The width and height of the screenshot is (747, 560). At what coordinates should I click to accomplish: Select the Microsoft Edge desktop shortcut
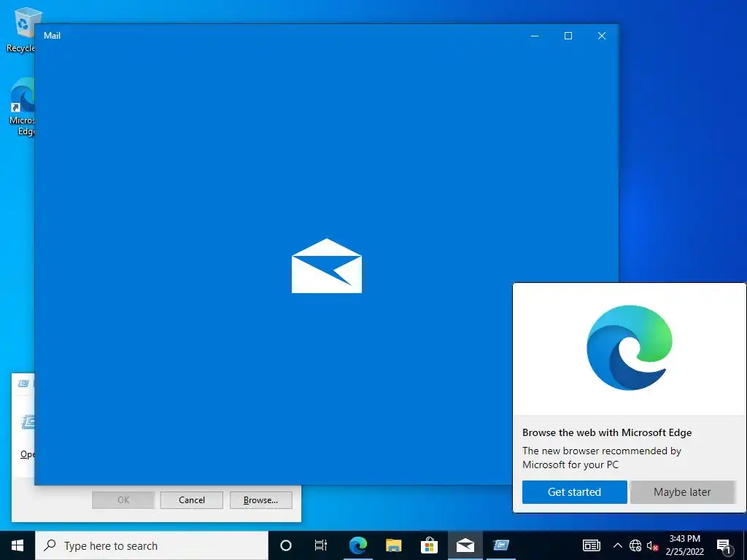point(22,106)
